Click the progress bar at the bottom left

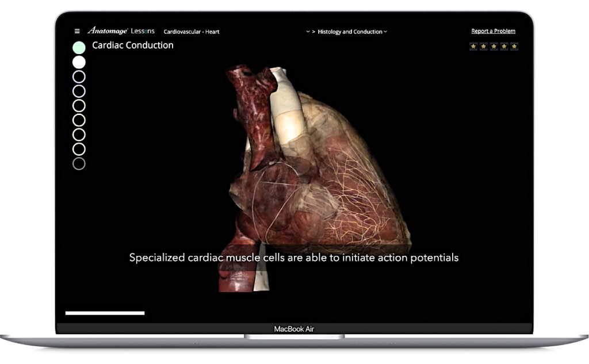click(x=104, y=314)
